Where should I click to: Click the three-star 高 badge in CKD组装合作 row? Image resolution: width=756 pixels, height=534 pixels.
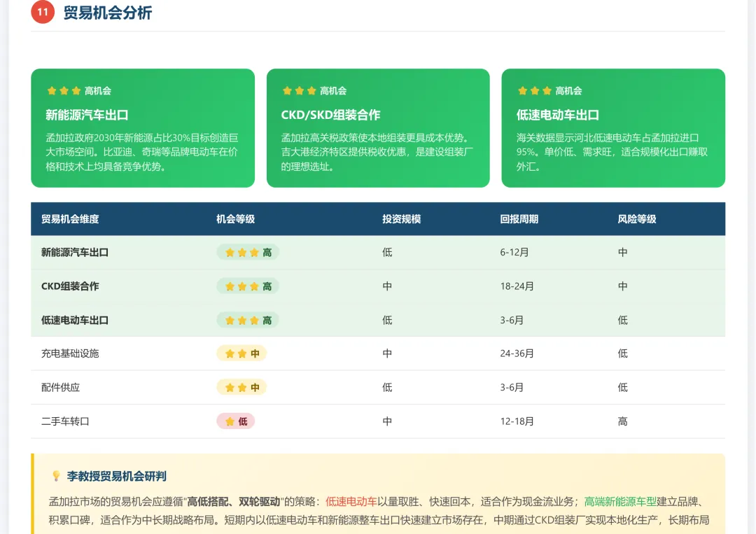coord(248,286)
